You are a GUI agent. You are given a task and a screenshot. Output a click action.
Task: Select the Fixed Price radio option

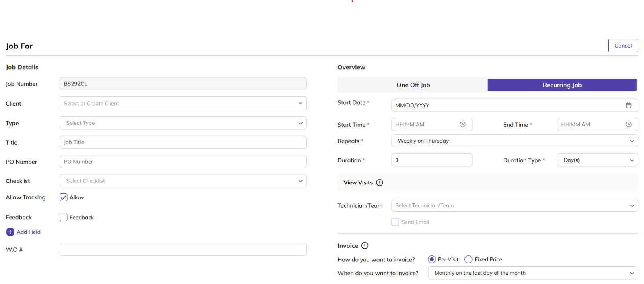(469, 259)
